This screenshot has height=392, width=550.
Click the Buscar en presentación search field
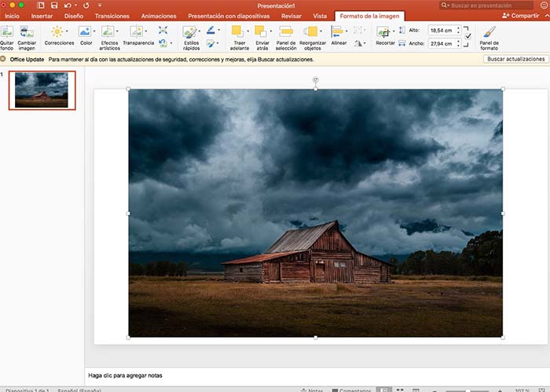click(486, 5)
